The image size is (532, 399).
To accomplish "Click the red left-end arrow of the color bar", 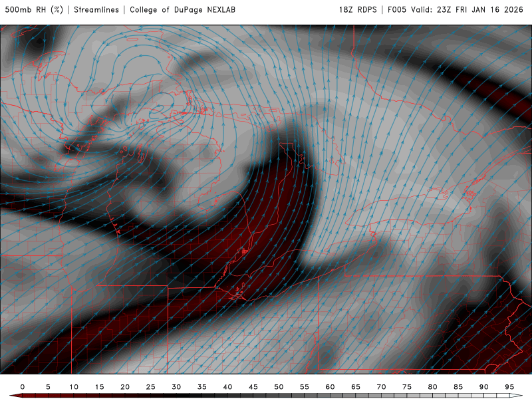I will coord(15,396).
